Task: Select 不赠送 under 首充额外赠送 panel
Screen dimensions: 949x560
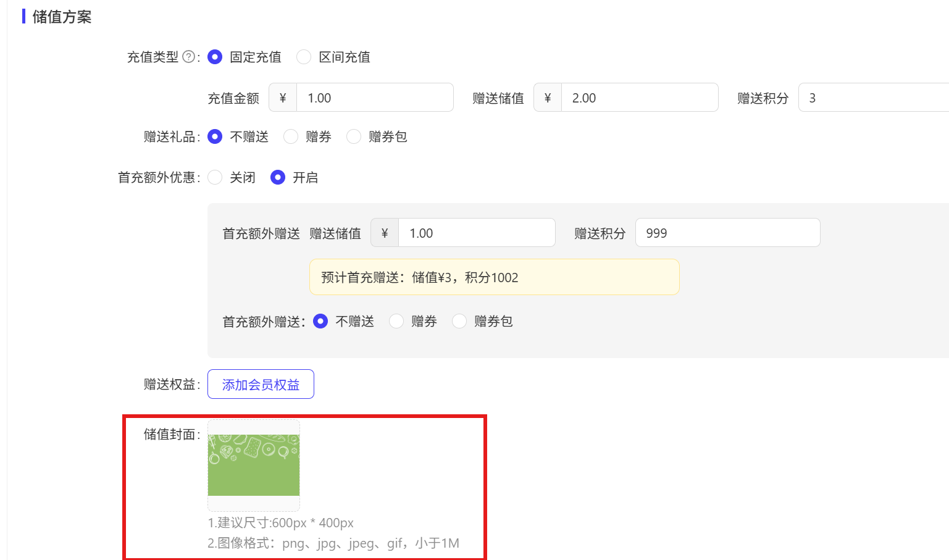Action: point(320,321)
